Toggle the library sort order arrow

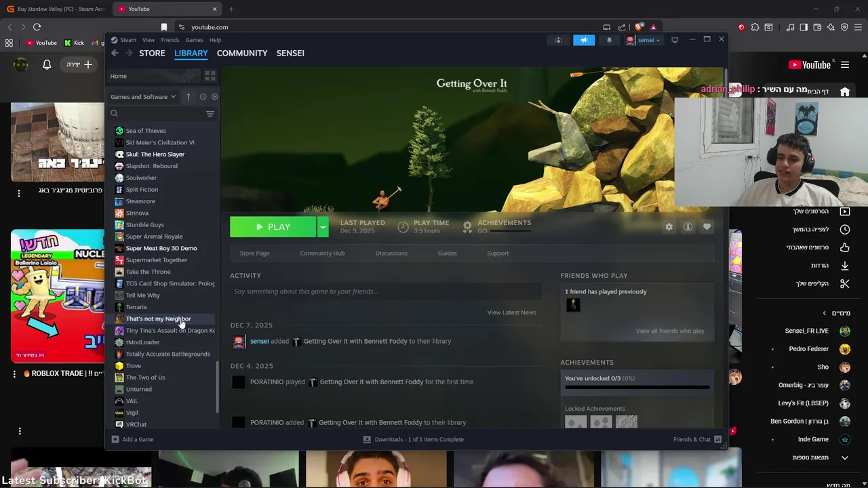point(189,97)
